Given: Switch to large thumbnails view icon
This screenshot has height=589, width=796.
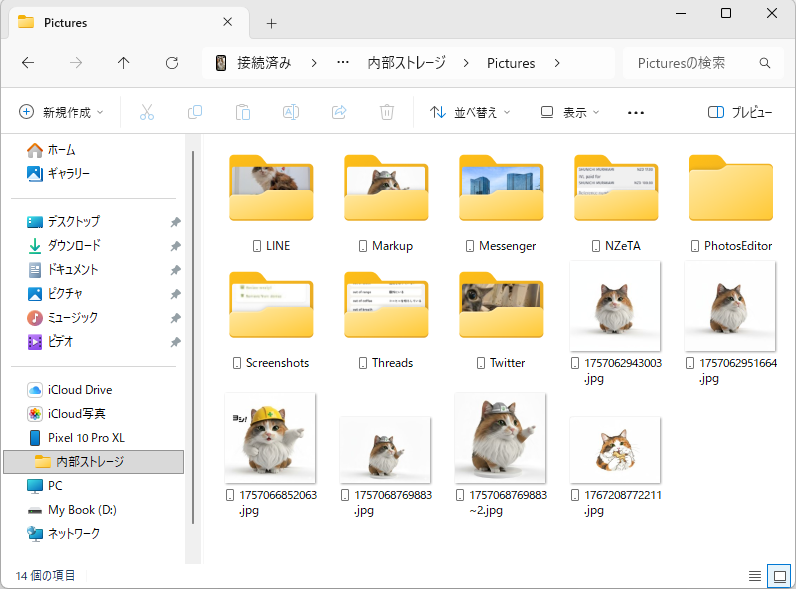Looking at the screenshot, I should point(780,576).
